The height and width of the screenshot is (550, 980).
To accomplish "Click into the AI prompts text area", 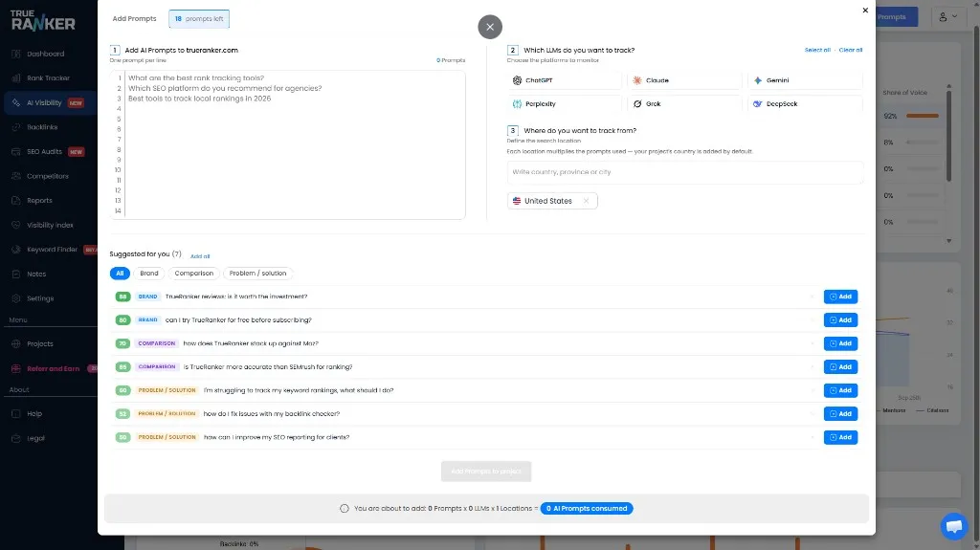I will coord(287,144).
